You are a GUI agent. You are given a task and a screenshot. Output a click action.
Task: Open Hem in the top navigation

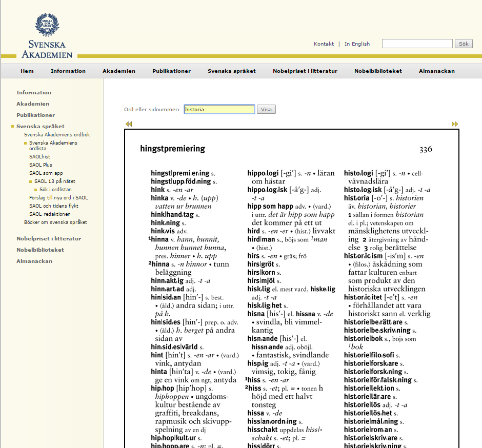27,71
